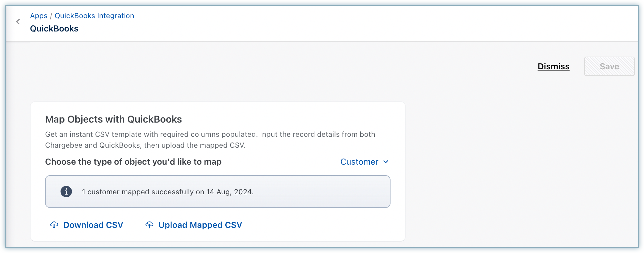
Task: Open the QuickBooks Integration breadcrumb link
Action: pyautogui.click(x=94, y=16)
